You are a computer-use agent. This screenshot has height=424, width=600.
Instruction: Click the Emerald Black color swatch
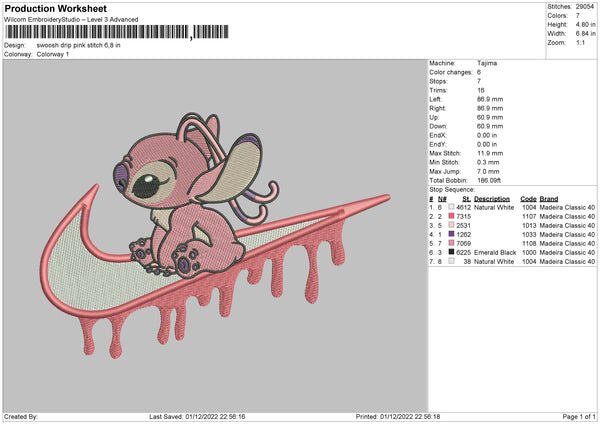(x=453, y=253)
